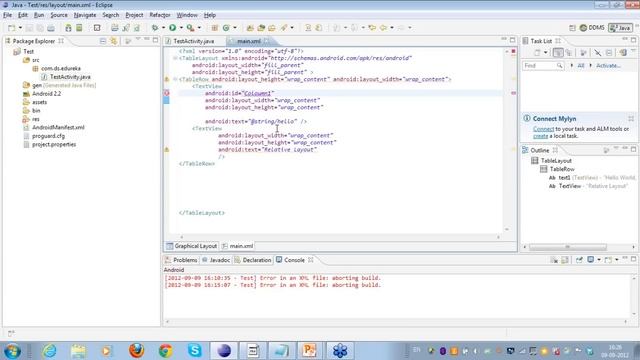Click the Connect link in Mylyn panel

[543, 129]
